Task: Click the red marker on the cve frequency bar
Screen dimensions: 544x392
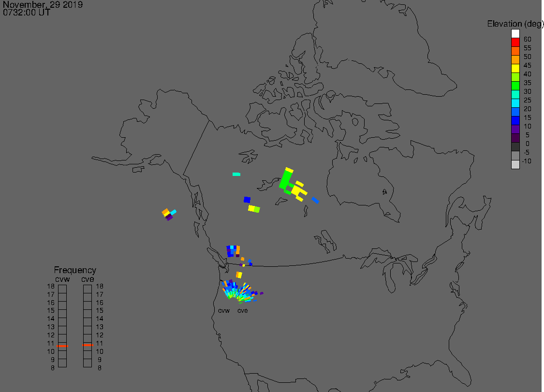Action: (88, 345)
